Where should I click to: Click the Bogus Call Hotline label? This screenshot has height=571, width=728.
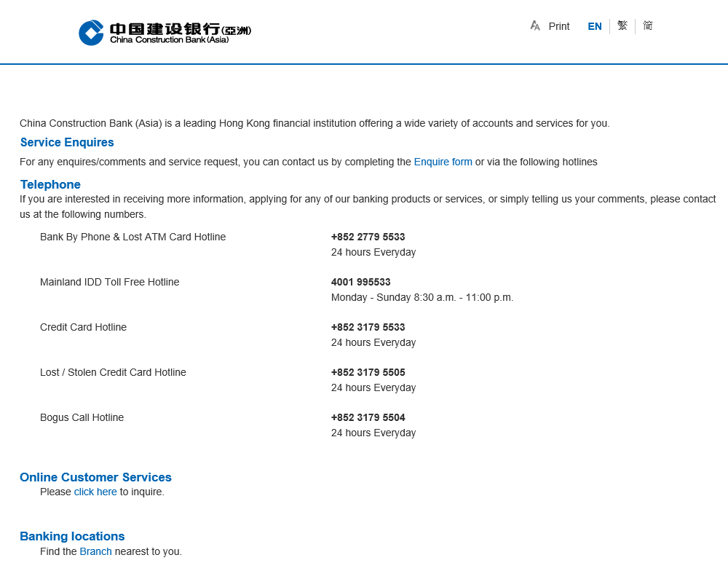[82, 417]
